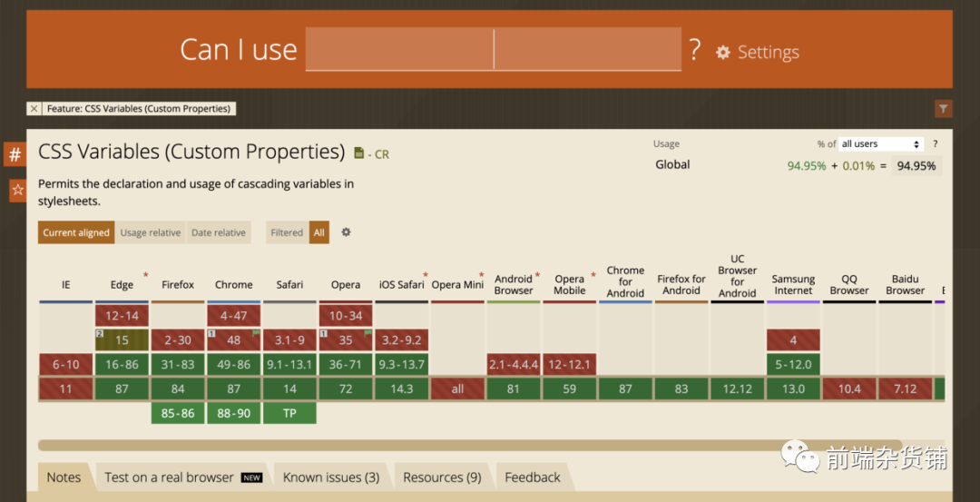Select the IE 6-10 cell
The image size is (980, 502).
pos(65,364)
